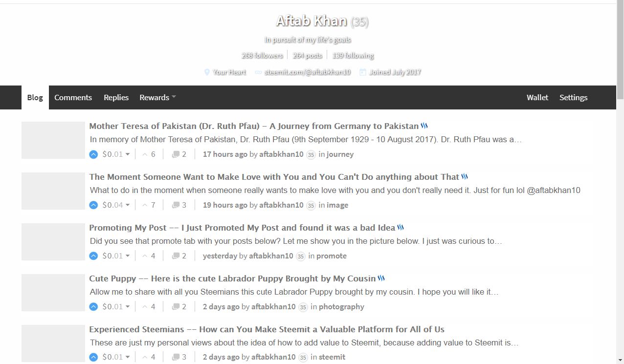Click vote count arrow on Promoting My Post
This screenshot has width=624, height=364.
pos(145,256)
